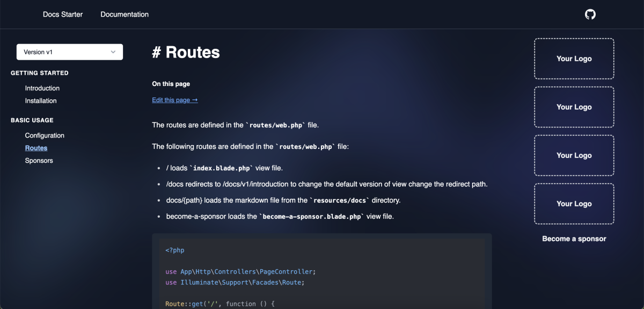Open the Installation page
The width and height of the screenshot is (644, 309).
coord(41,101)
